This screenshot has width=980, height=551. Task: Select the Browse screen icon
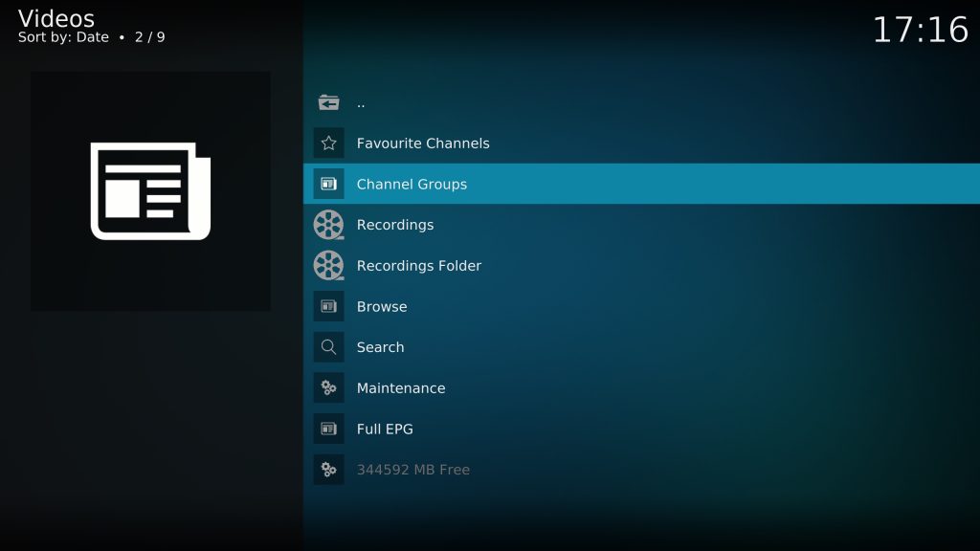(329, 306)
